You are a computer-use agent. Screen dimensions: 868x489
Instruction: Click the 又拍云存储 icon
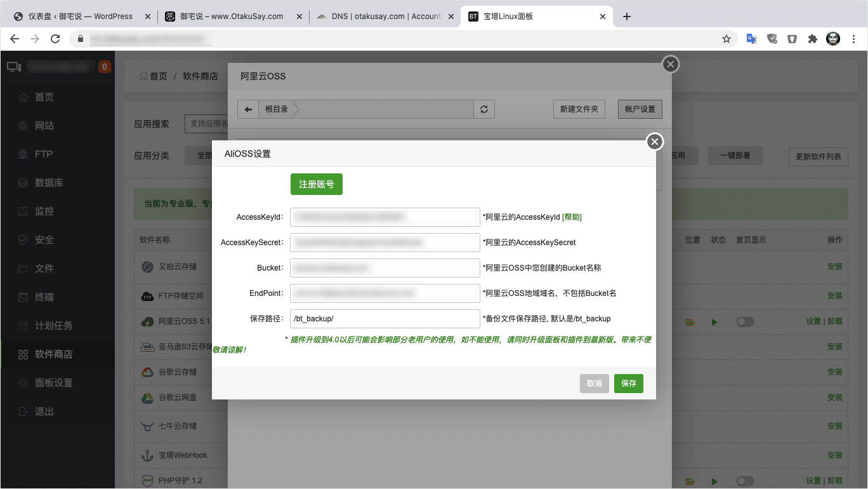tap(147, 267)
